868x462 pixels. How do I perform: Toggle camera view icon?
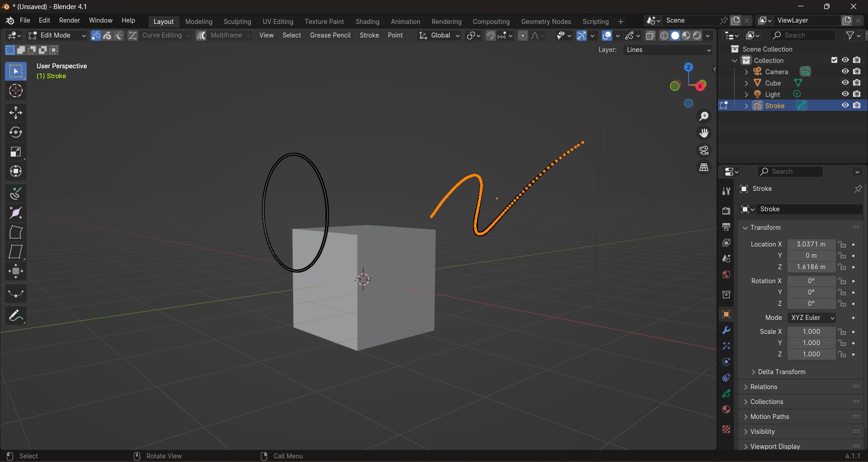coord(704,150)
